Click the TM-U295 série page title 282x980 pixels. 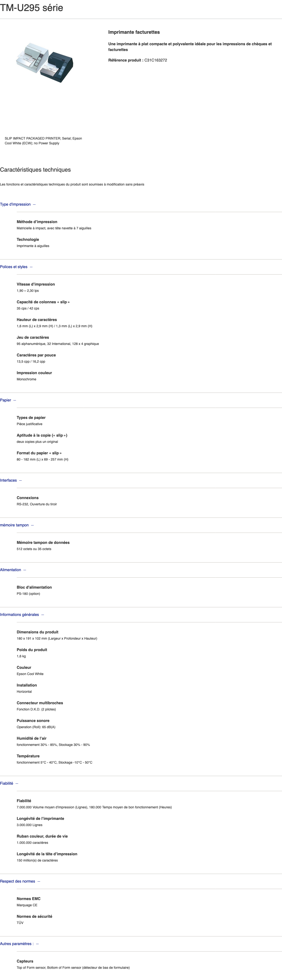[x=32, y=8]
